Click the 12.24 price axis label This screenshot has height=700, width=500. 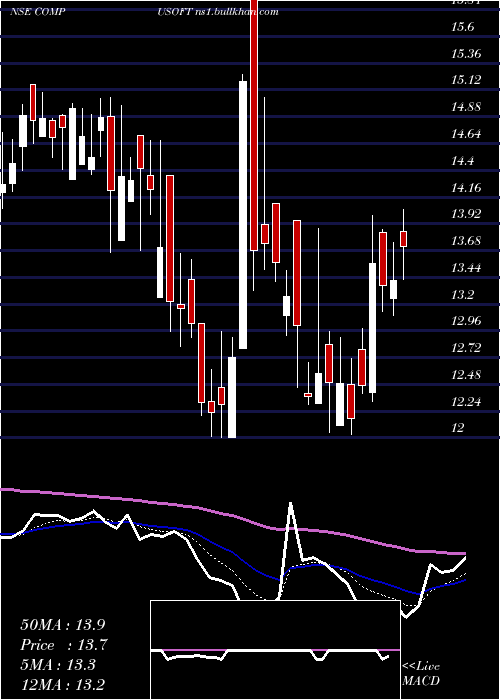466,401
